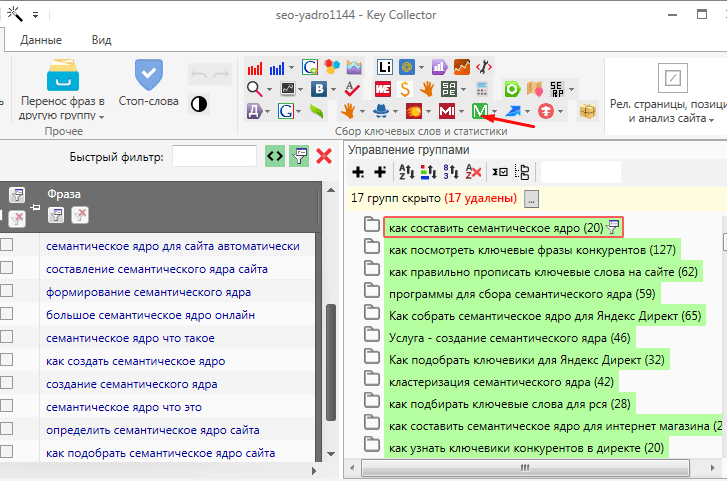
Task: Click the cardboard box package icon
Action: pyautogui.click(x=587, y=111)
